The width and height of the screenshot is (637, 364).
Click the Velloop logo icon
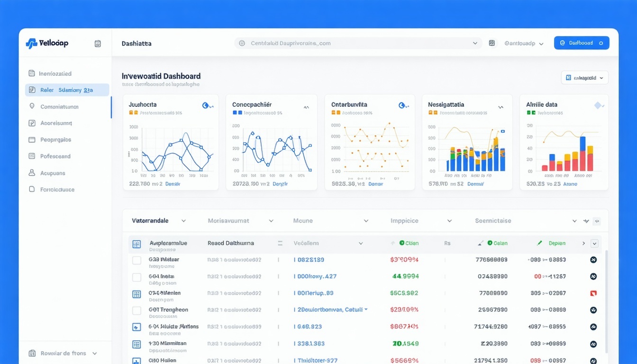point(31,44)
